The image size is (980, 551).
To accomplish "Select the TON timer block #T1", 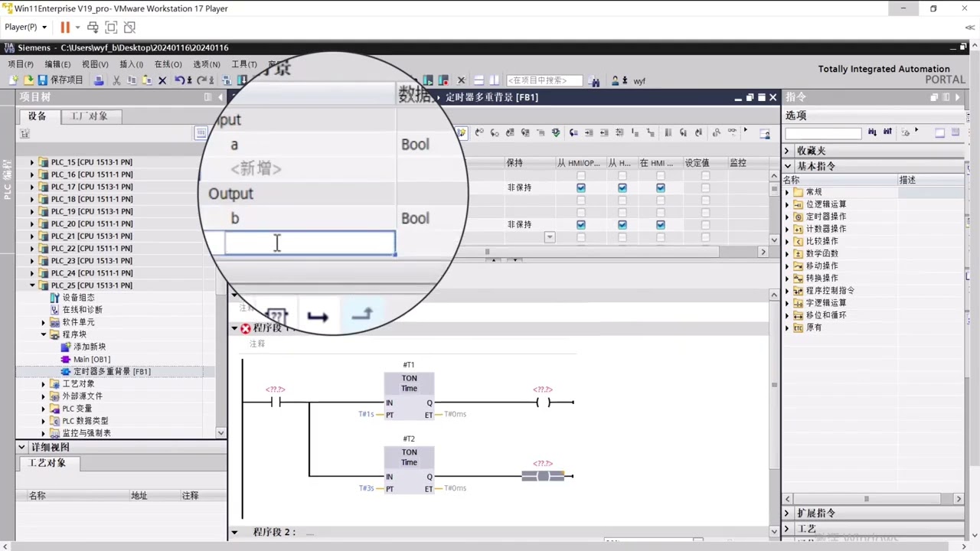I will click(409, 395).
